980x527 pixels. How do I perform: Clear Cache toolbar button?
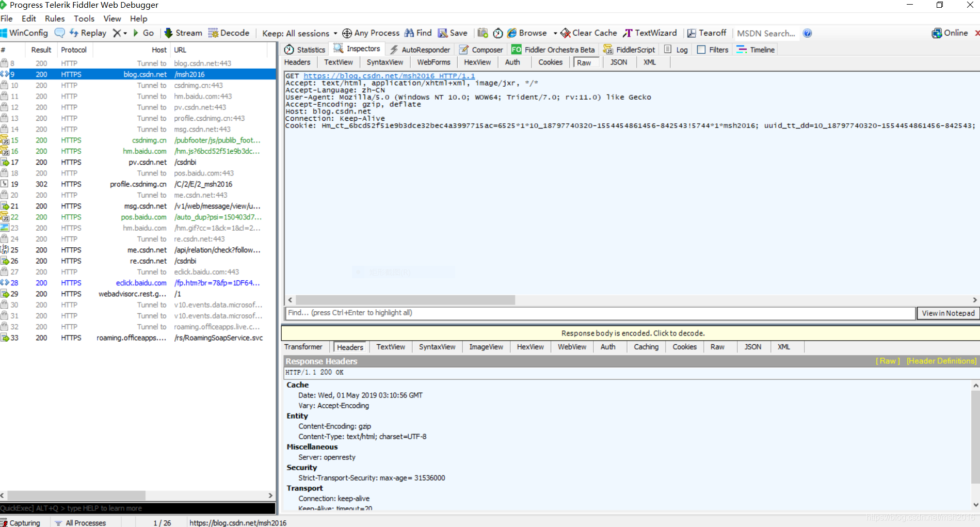589,33
